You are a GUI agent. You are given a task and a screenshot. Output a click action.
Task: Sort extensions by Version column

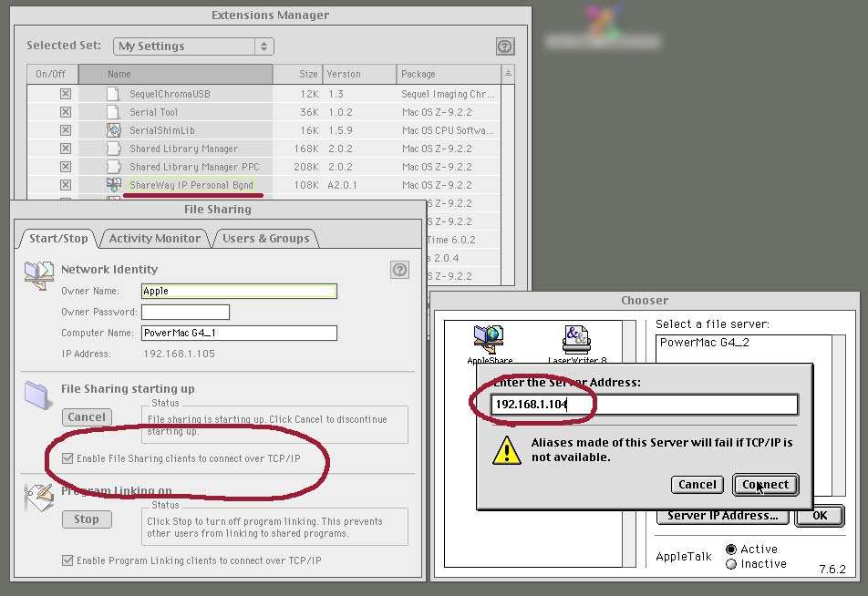pyautogui.click(x=359, y=74)
